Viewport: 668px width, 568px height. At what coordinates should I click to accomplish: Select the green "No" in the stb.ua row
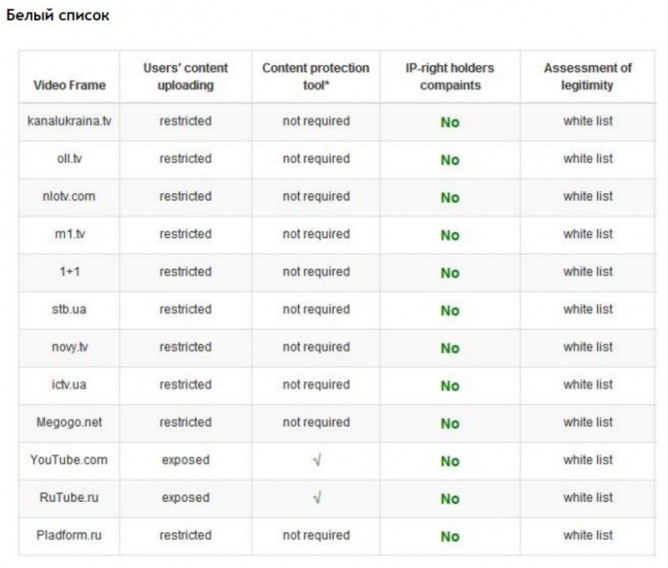[x=449, y=310]
